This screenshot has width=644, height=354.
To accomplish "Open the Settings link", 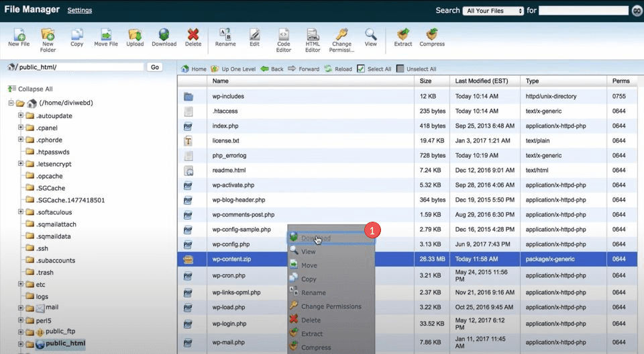I will click(80, 11).
